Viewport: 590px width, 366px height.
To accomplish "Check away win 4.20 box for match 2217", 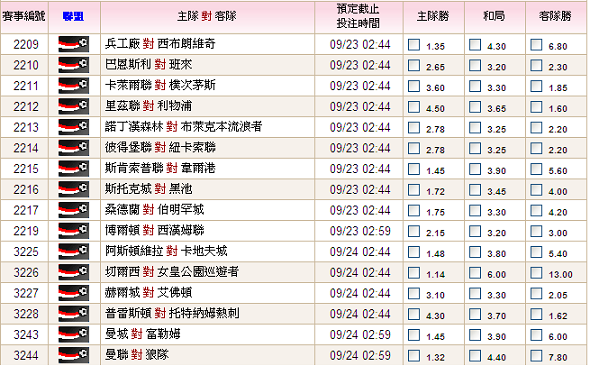I will click(536, 210).
